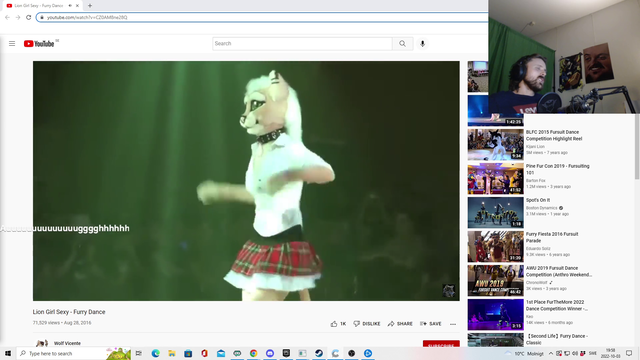Open AWU 2019 Fursuit Dance Competition title
The width and height of the screenshot is (640, 360).
559,271
